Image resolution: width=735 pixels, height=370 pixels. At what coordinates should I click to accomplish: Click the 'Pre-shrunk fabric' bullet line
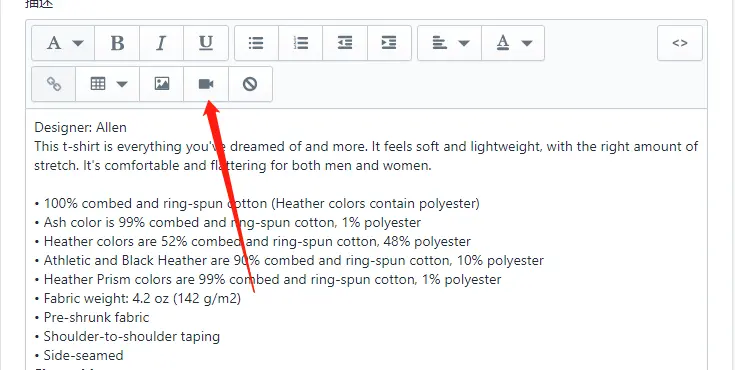tap(92, 317)
